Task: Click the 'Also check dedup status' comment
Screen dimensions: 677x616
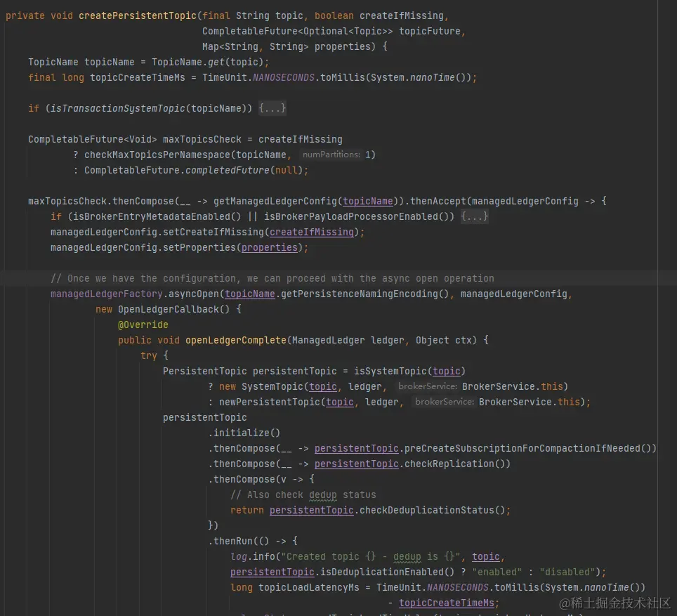Action: 303,495
